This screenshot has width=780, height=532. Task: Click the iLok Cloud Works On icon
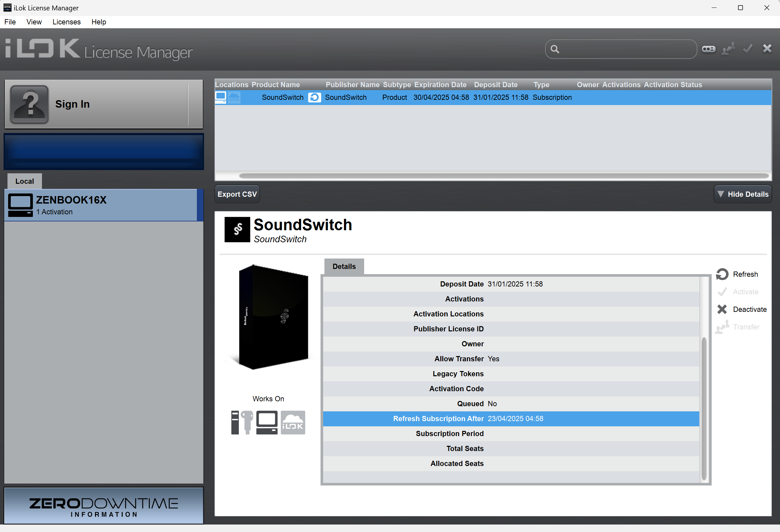coord(293,423)
